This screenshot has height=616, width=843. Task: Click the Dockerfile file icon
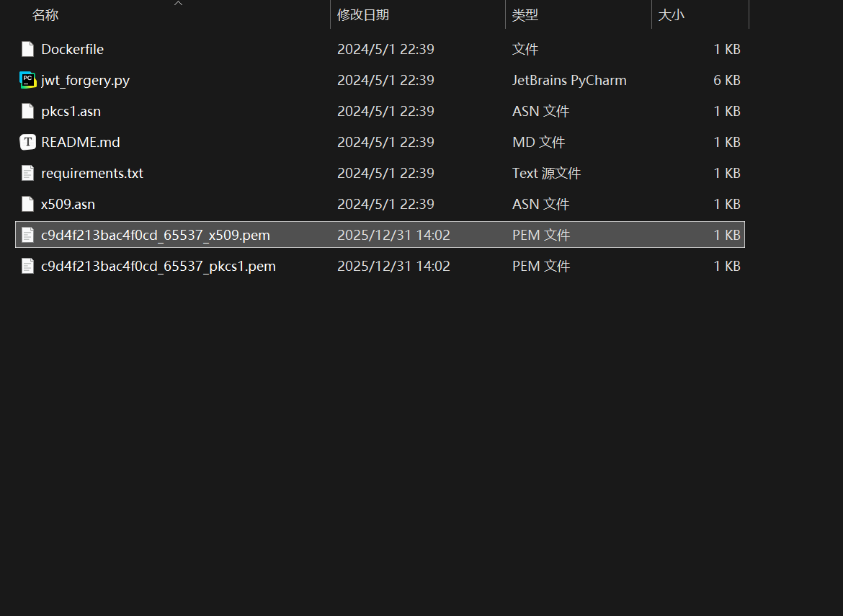pos(27,49)
